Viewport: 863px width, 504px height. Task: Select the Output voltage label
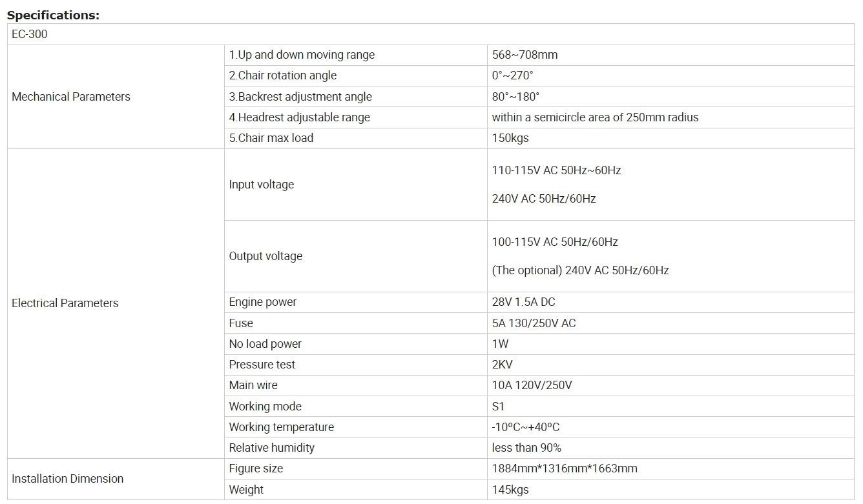(x=265, y=256)
